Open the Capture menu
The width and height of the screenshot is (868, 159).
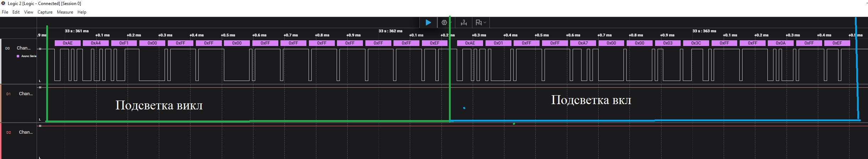tap(45, 12)
